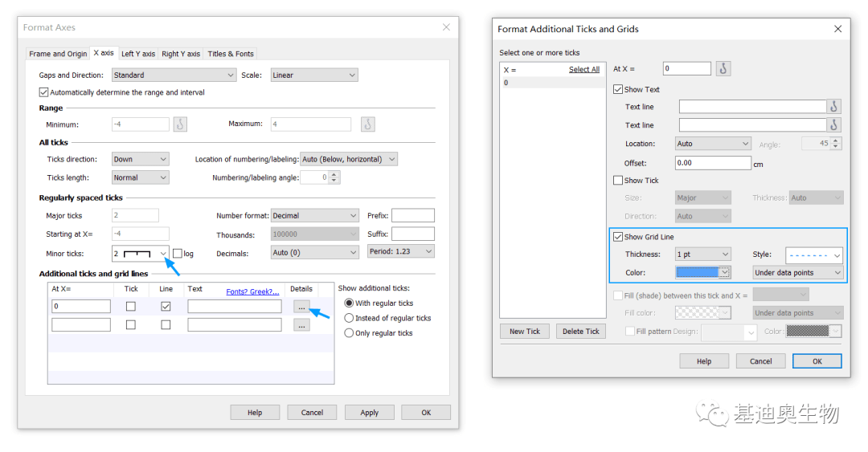Click hook icon beside second Text line field

click(x=834, y=124)
